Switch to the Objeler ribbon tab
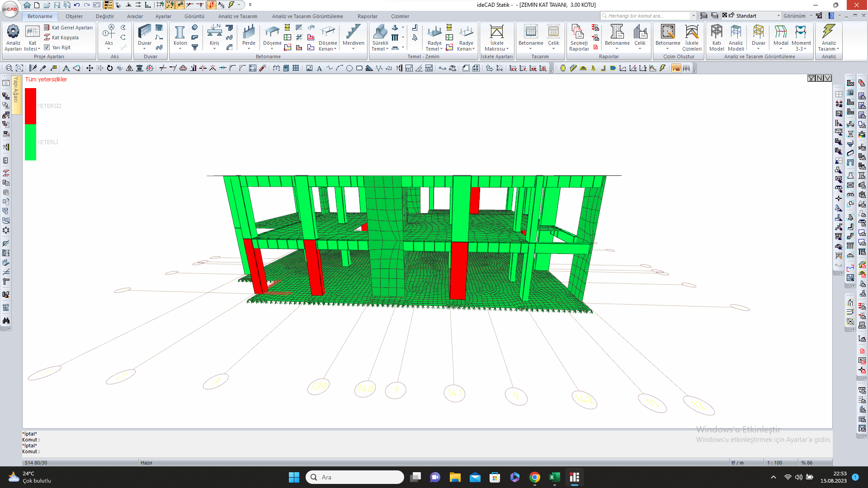868x488 pixels. coord(74,16)
